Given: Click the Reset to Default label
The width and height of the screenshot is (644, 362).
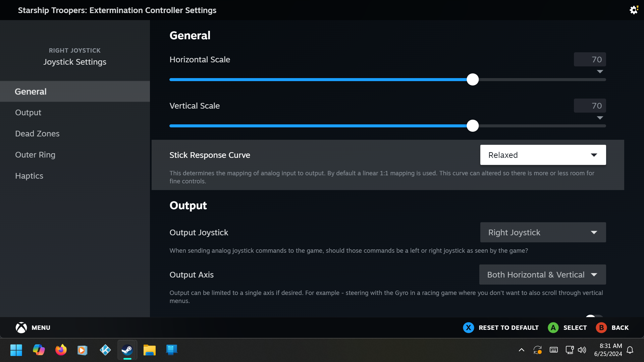Looking at the screenshot, I should click(x=508, y=327).
